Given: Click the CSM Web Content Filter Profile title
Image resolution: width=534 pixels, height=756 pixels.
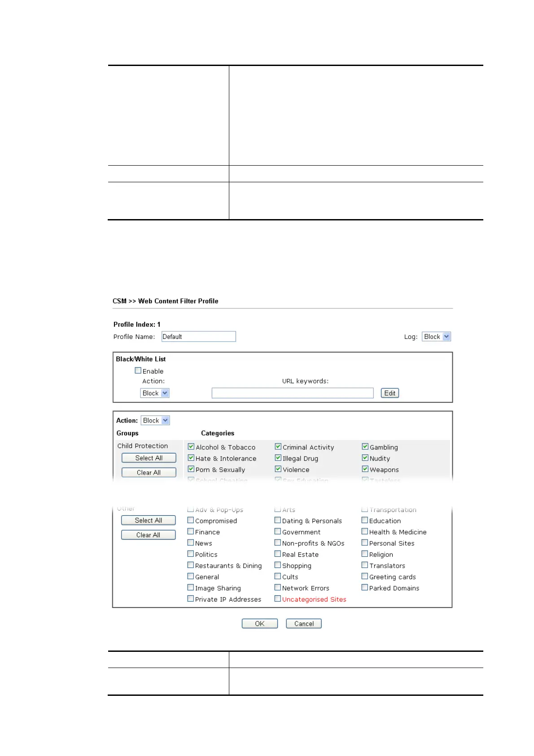Looking at the screenshot, I should [x=166, y=301].
